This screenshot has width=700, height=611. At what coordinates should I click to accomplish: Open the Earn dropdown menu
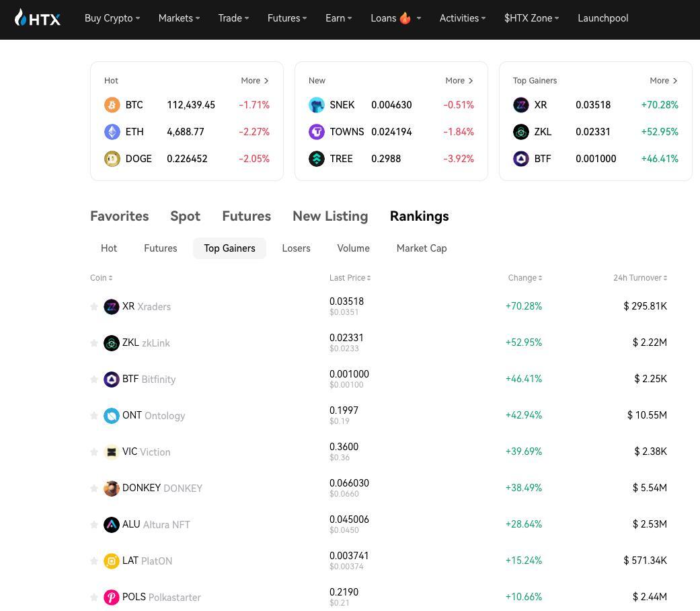(339, 18)
